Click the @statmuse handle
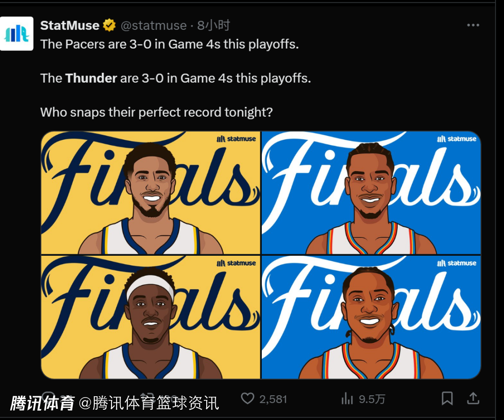 154,26
